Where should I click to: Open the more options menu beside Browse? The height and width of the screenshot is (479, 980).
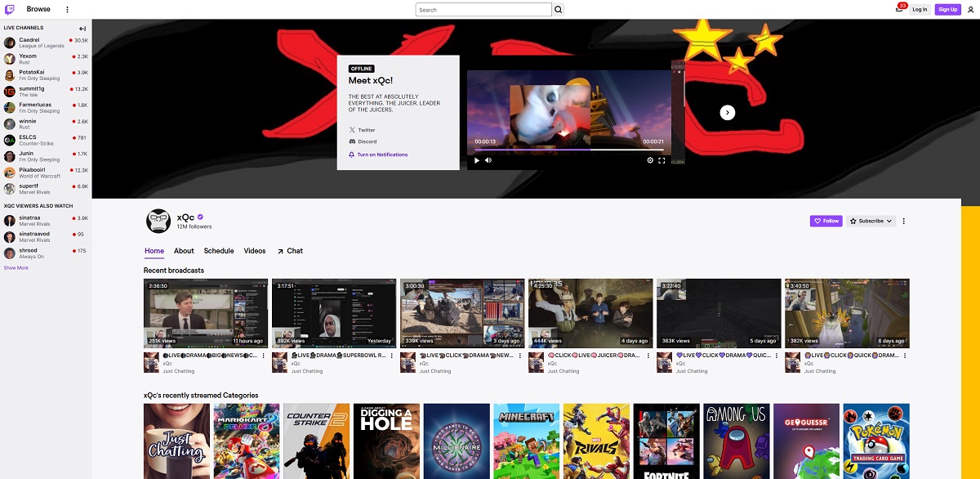67,10
